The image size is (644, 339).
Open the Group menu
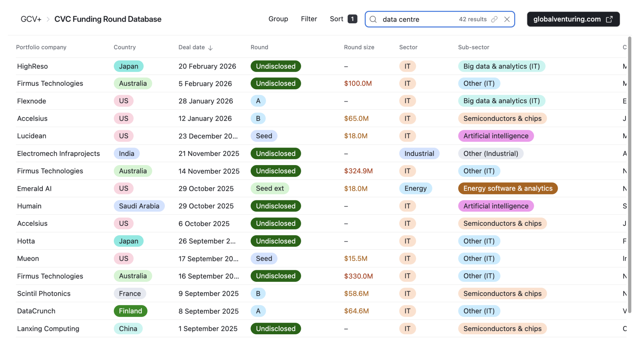278,19
